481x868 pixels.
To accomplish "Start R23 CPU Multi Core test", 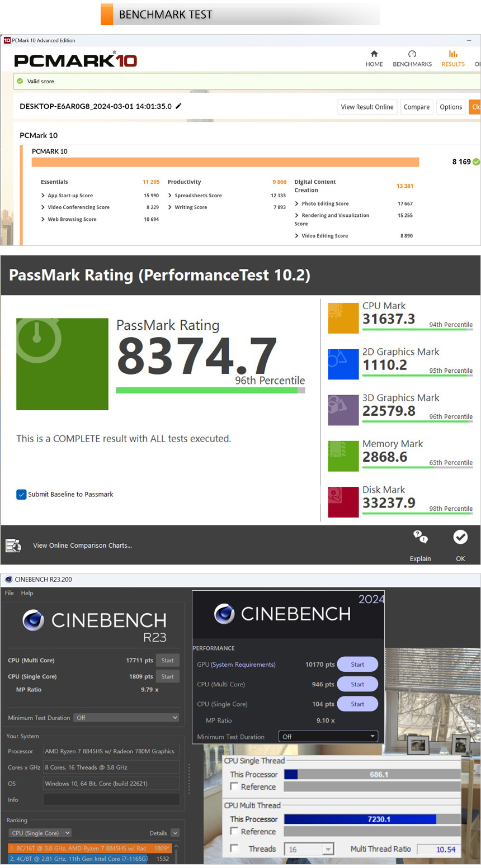I will (167, 660).
